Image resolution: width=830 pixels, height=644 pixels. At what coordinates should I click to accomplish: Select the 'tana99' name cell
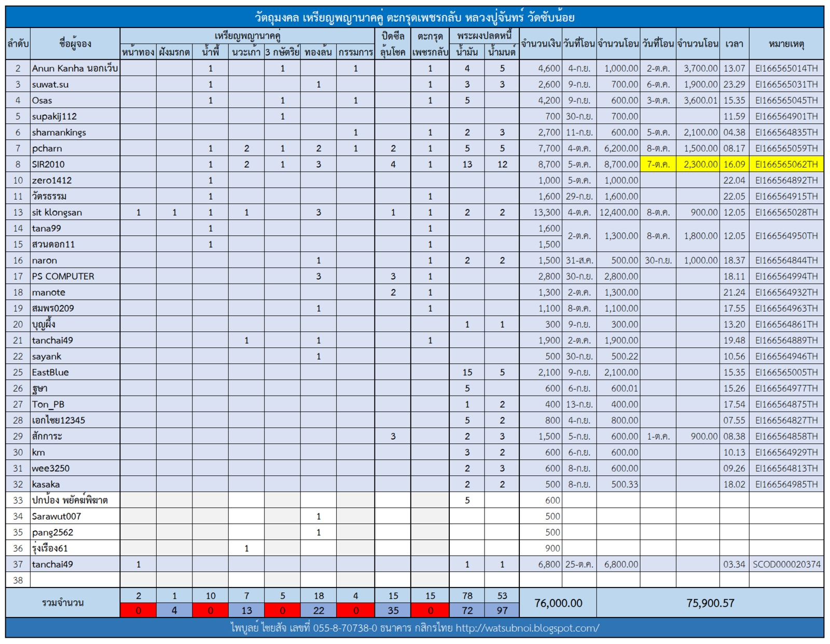pos(75,228)
